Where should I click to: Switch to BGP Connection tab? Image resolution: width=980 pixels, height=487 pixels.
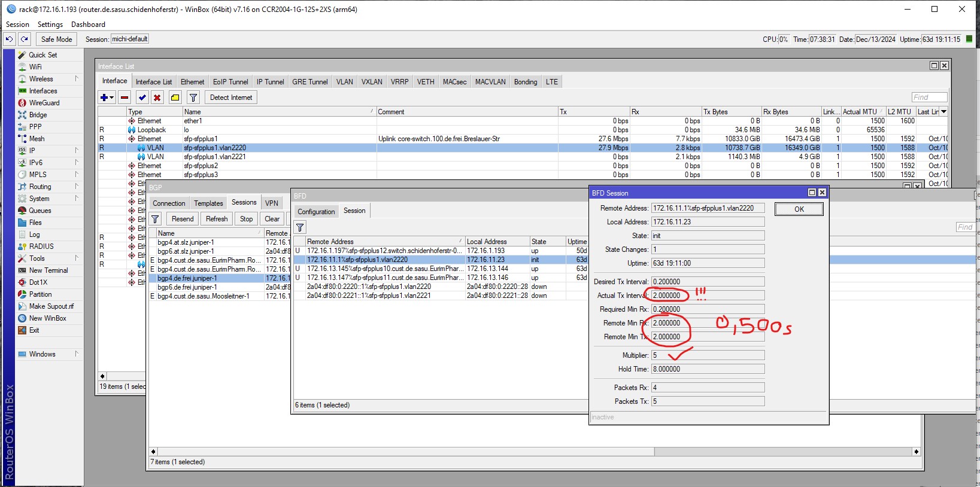[169, 203]
